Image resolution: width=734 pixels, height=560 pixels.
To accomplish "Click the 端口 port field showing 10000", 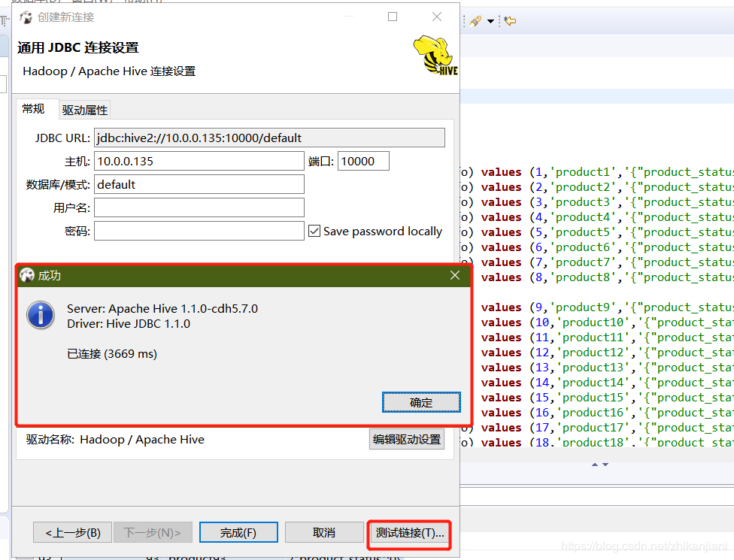I will point(363,162).
